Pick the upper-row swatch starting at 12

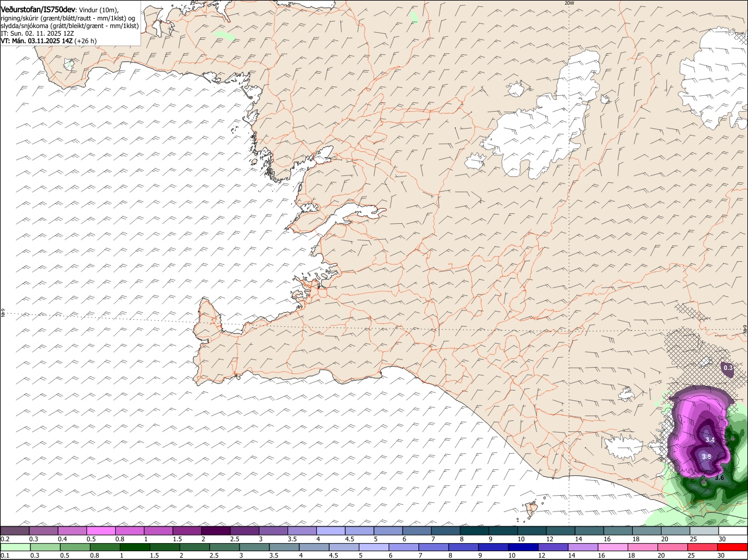tap(560, 530)
